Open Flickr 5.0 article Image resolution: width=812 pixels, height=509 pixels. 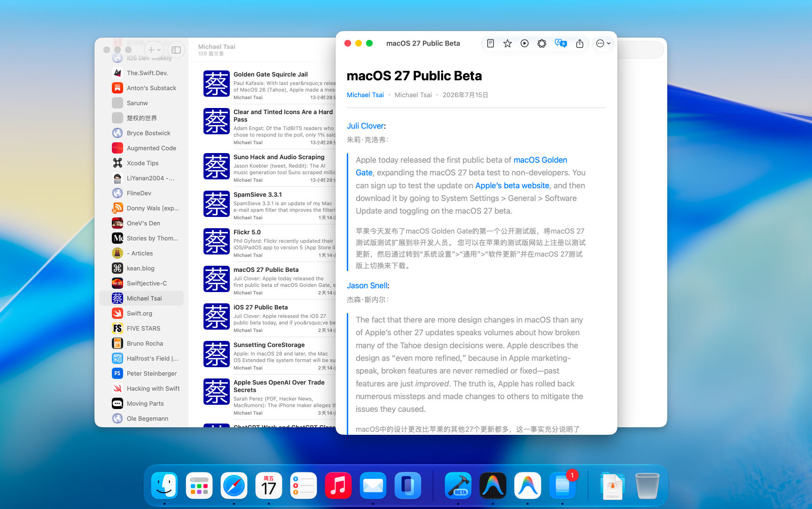[x=269, y=243]
